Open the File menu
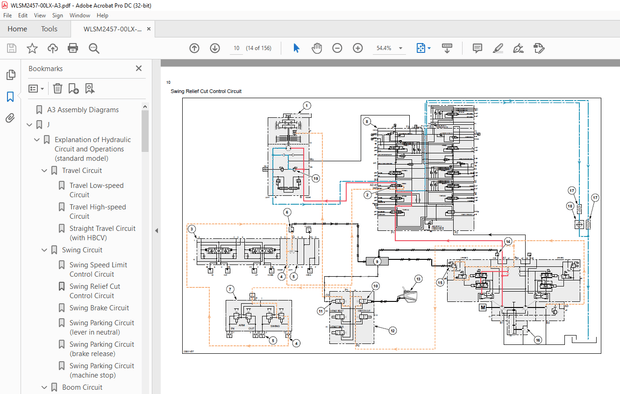 [x=8, y=15]
